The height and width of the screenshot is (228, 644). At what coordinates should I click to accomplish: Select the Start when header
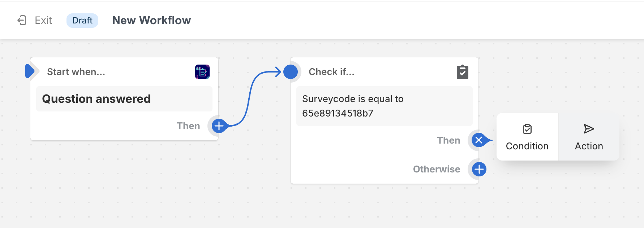tap(76, 72)
